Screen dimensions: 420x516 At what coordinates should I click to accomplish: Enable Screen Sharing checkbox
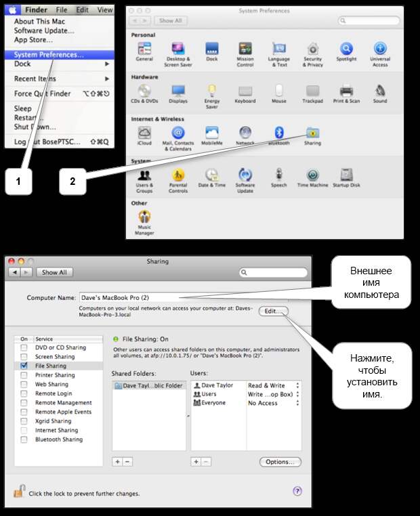[24, 357]
